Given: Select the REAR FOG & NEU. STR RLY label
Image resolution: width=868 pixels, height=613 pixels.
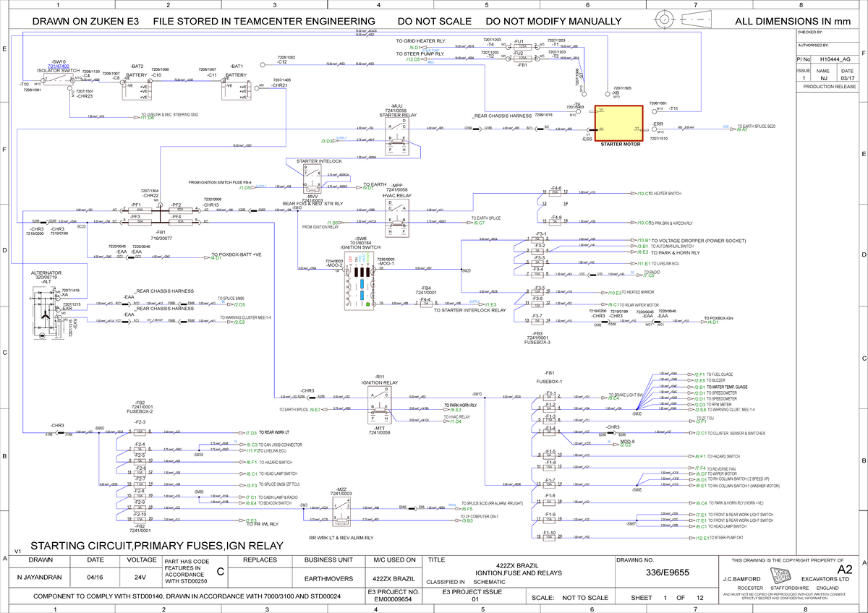Looking at the screenshot, I should pyautogui.click(x=312, y=204).
